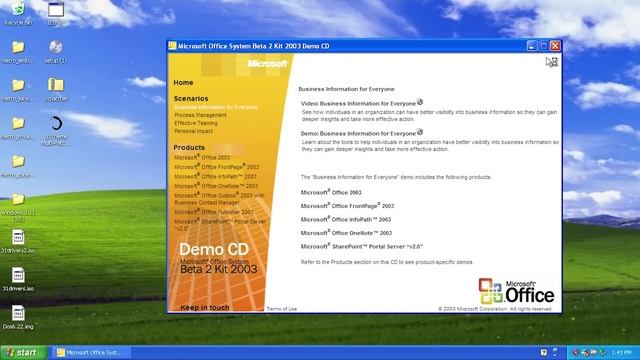Open the metro_luna folder on the desktop

18,90
